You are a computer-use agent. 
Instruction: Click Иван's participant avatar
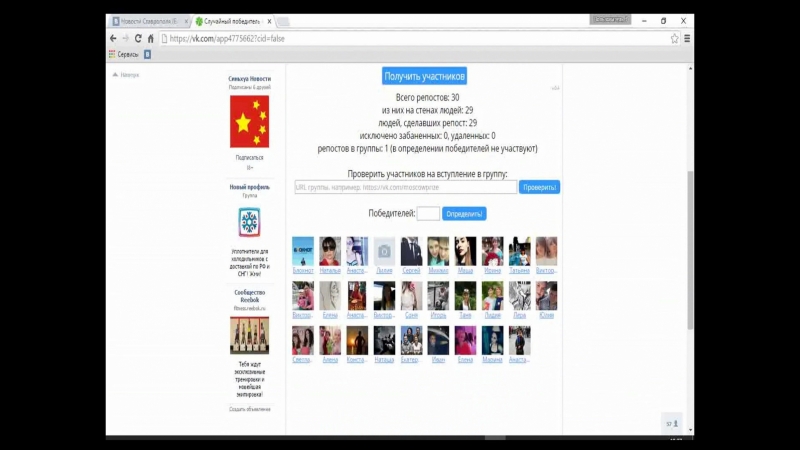[438, 340]
